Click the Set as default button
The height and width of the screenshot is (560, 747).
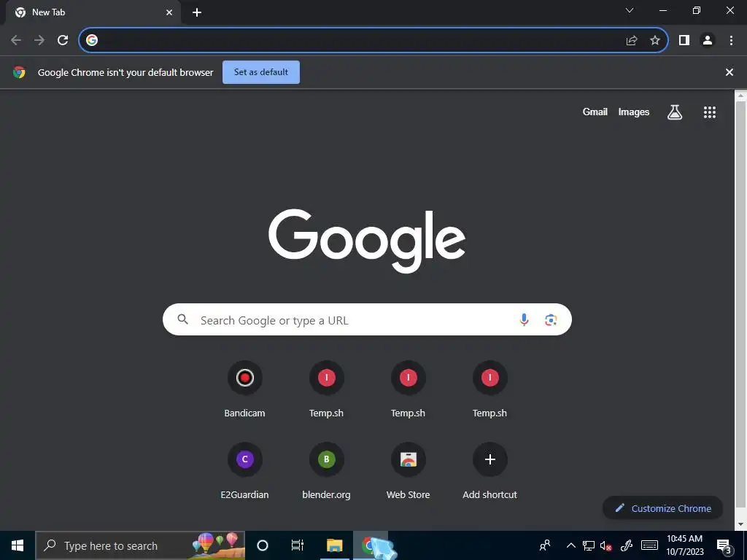pyautogui.click(x=261, y=72)
